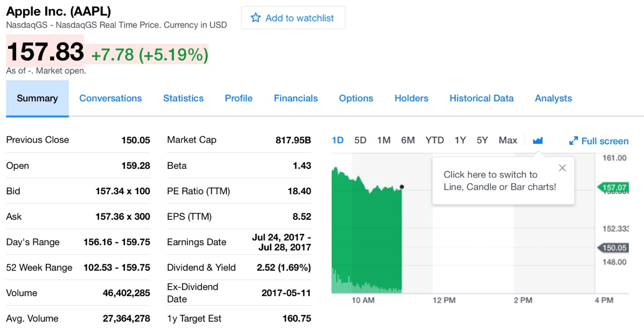Choose the 6M chart range
This screenshot has height=332, width=644.
pos(408,140)
